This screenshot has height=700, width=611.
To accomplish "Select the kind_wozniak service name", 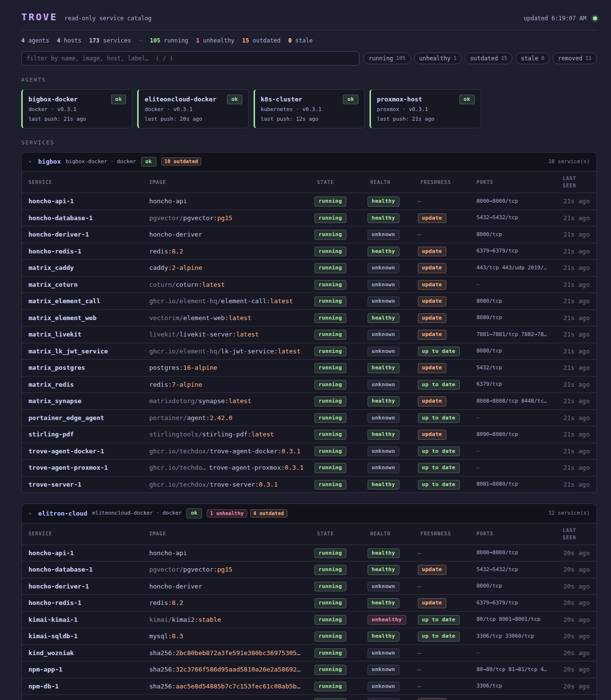I will tap(51, 653).
